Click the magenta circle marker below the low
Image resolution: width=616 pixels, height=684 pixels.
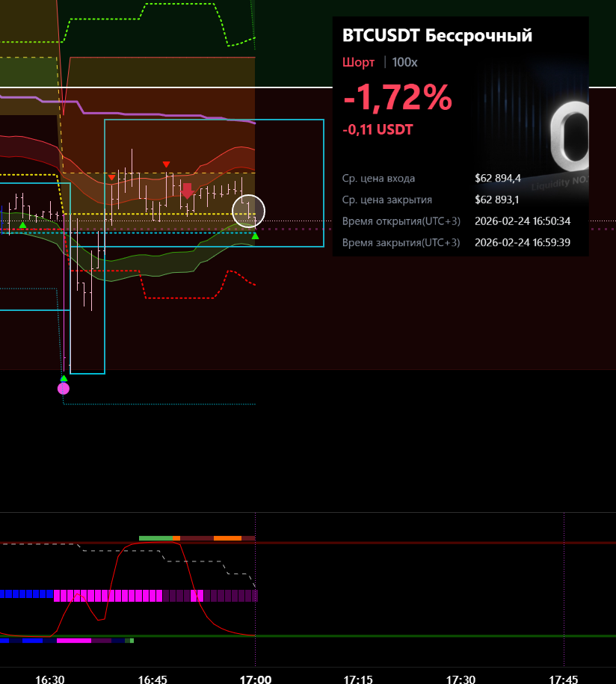64,388
